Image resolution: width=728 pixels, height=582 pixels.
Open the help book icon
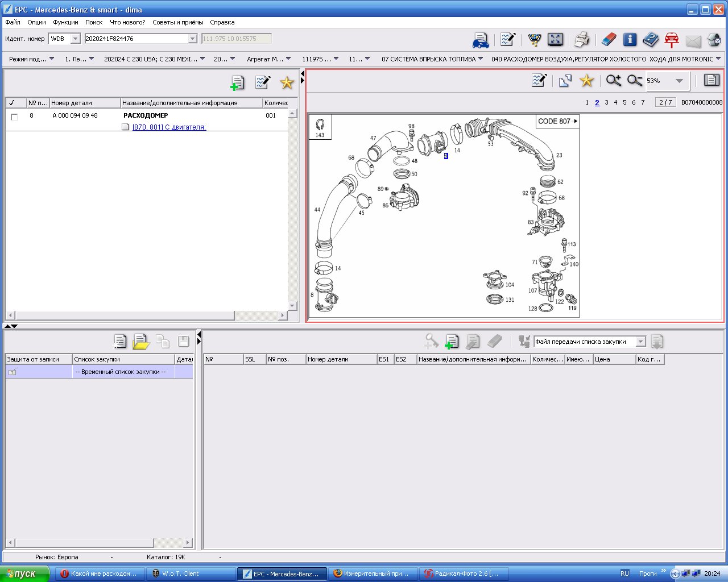[x=651, y=39]
